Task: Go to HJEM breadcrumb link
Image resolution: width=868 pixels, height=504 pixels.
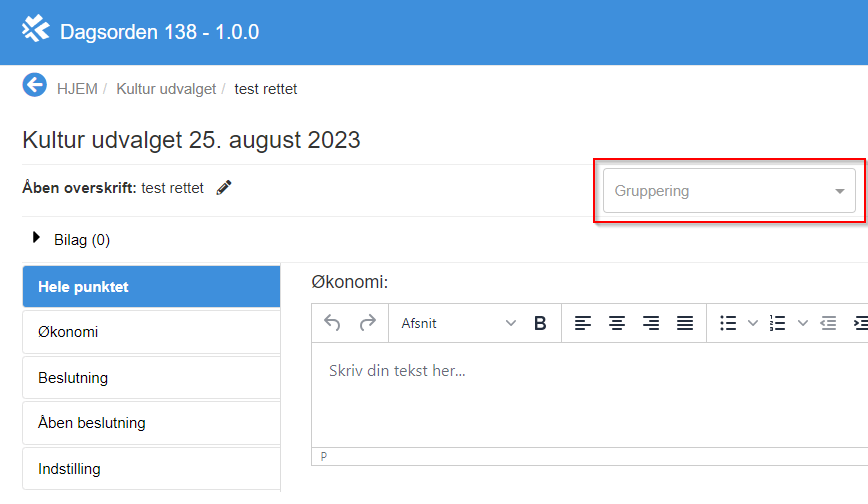Action: [x=77, y=89]
